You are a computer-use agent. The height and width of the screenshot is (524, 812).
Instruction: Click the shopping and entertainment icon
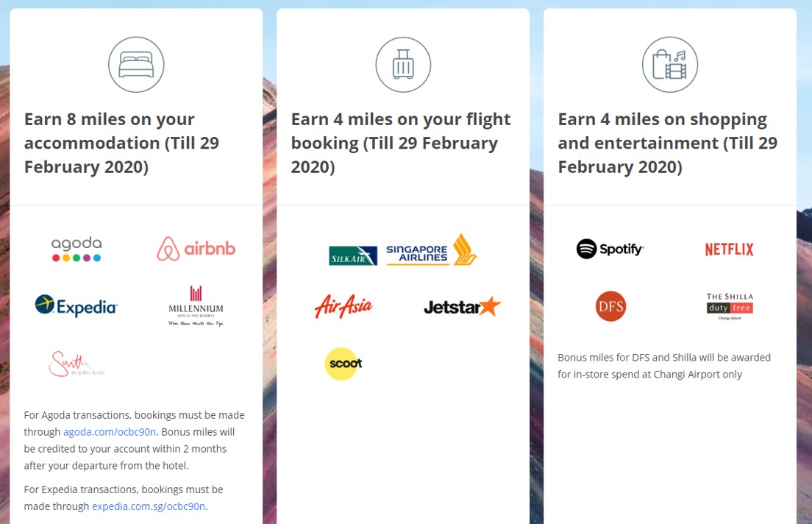[670, 65]
